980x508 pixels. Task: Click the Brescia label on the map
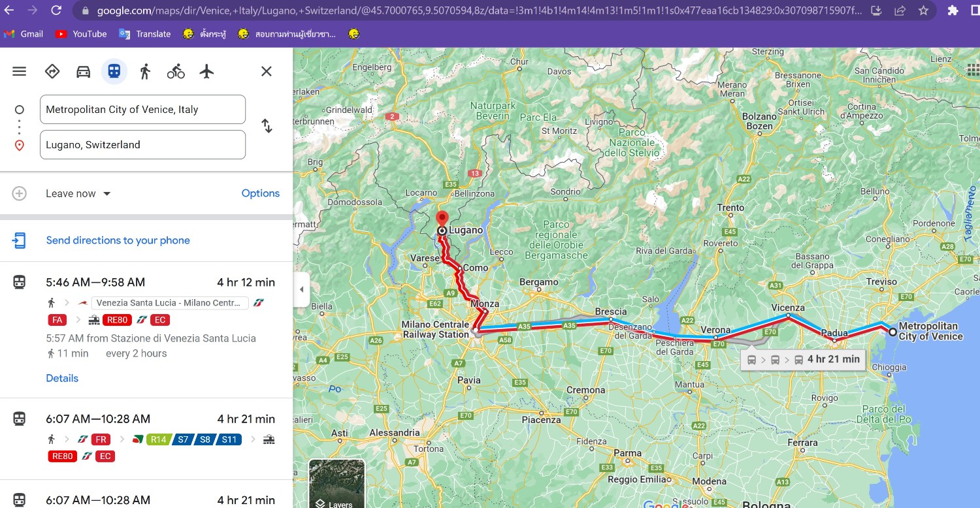pyautogui.click(x=611, y=311)
